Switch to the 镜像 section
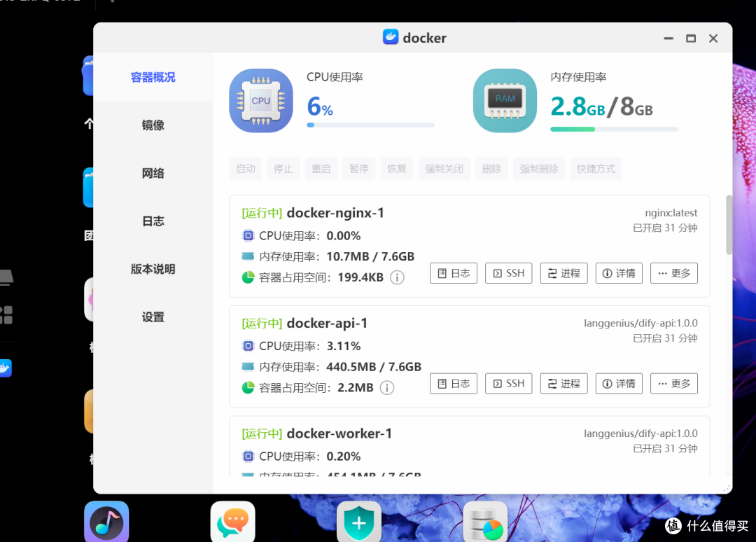Screen dimensions: 756x542 point(153,125)
